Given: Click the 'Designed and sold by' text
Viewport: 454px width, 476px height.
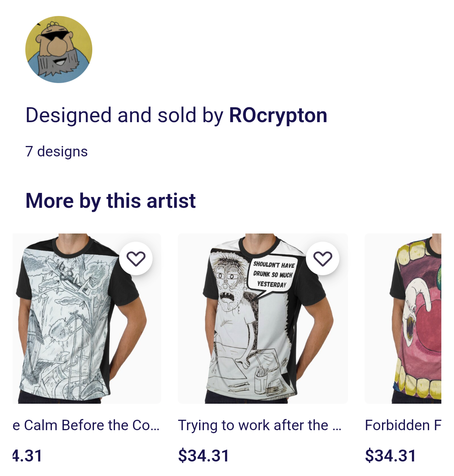Looking at the screenshot, I should click(x=124, y=115).
